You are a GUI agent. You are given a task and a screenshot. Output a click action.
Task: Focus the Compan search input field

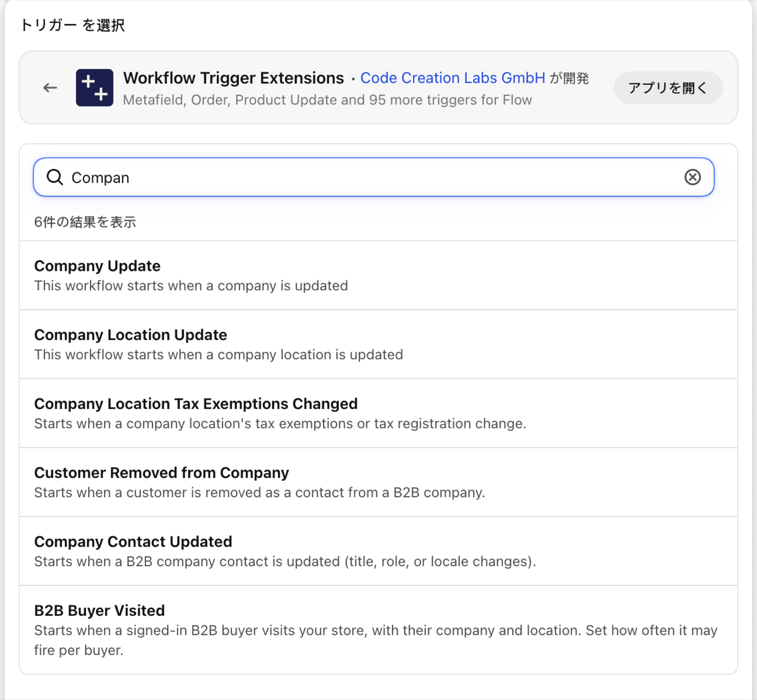coord(374,177)
